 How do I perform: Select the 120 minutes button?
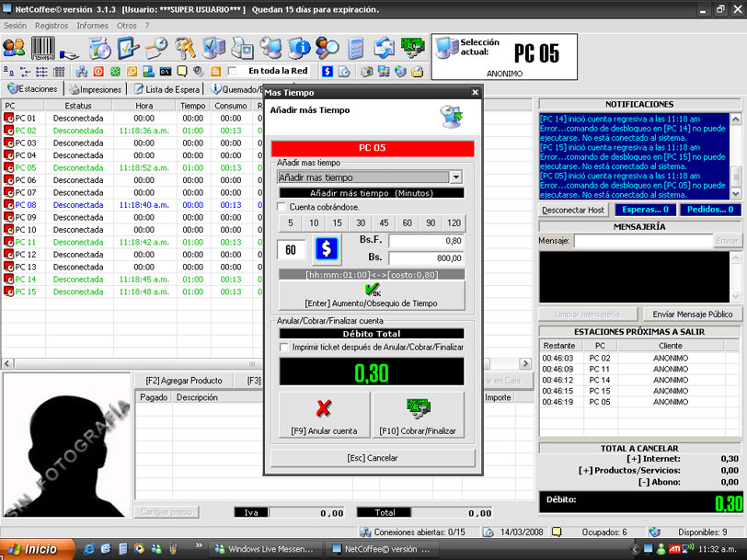pos(454,223)
